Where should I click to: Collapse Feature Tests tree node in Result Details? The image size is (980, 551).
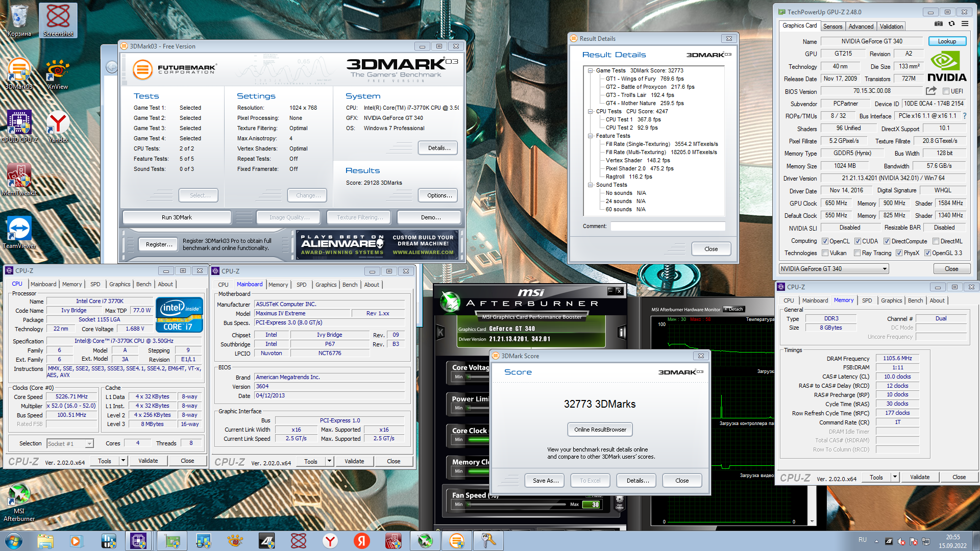590,136
